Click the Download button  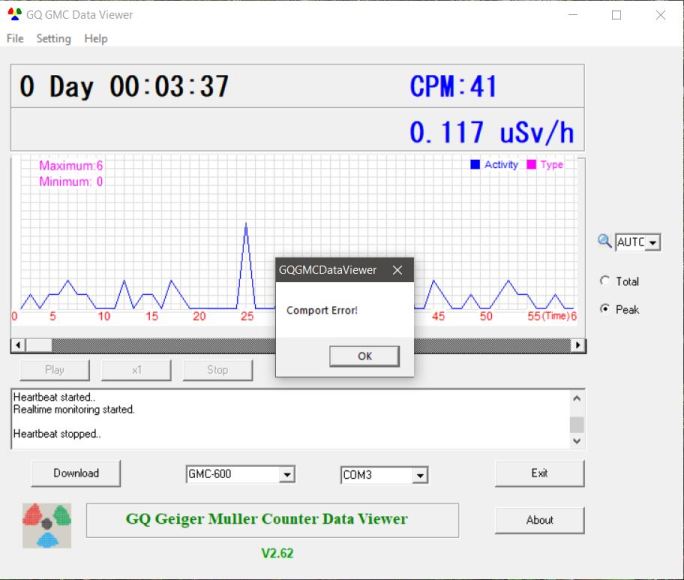pos(76,473)
